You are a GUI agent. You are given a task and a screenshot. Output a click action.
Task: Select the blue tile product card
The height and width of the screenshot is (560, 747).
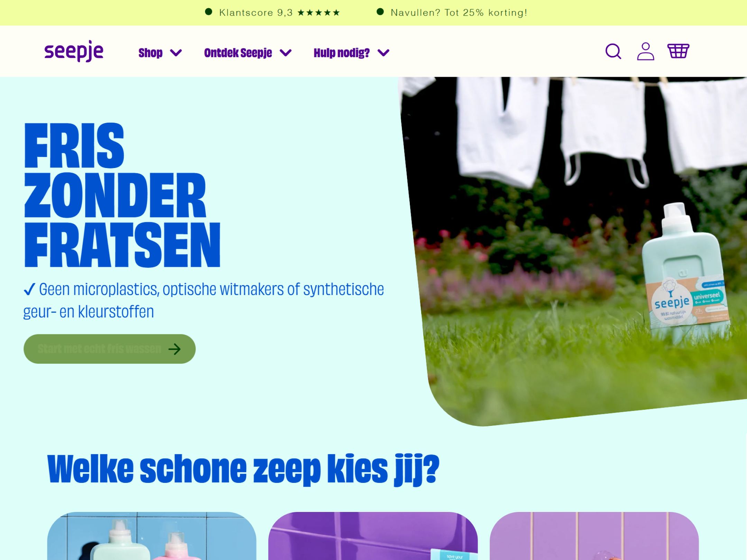[152, 536]
